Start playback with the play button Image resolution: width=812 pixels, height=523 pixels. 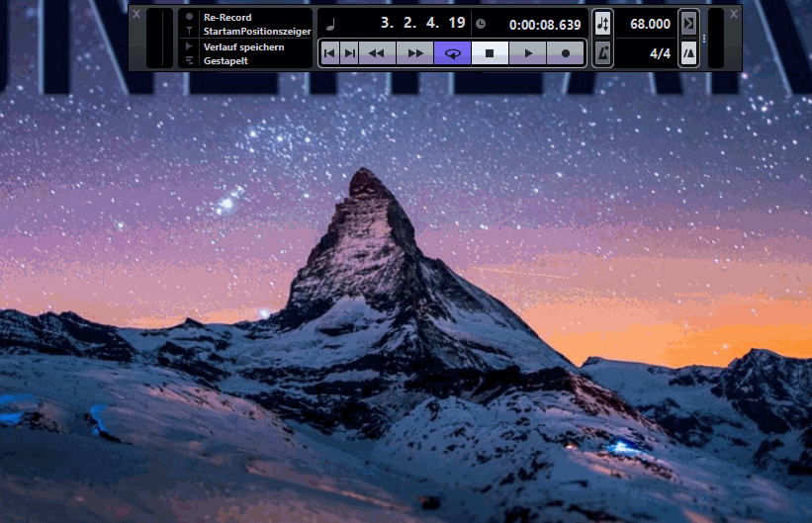pyautogui.click(x=528, y=53)
